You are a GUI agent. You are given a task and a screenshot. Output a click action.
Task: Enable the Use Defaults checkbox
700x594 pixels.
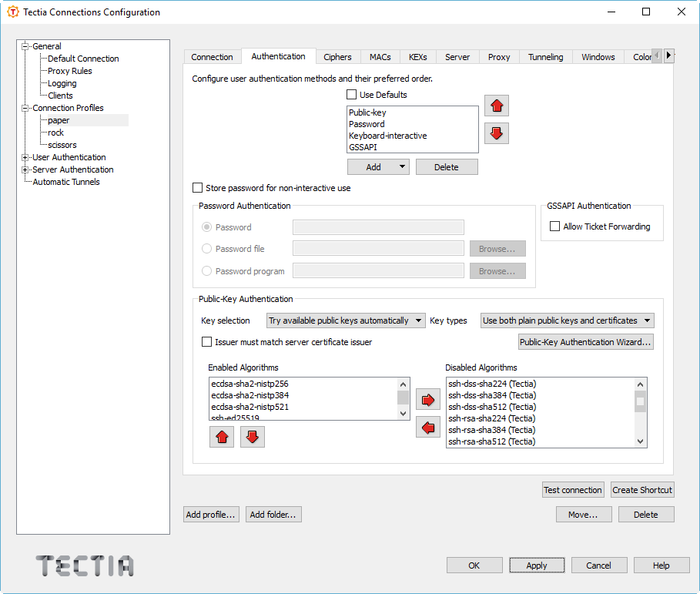click(351, 94)
